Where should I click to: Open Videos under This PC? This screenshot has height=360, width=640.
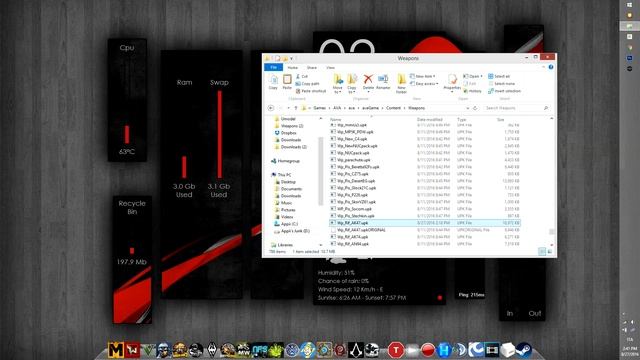click(284, 217)
